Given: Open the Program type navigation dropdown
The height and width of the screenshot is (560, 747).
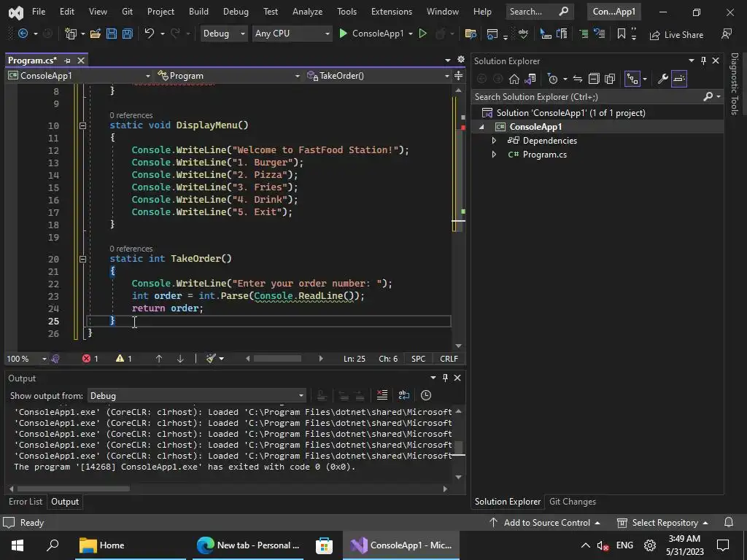Looking at the screenshot, I should click(x=228, y=76).
